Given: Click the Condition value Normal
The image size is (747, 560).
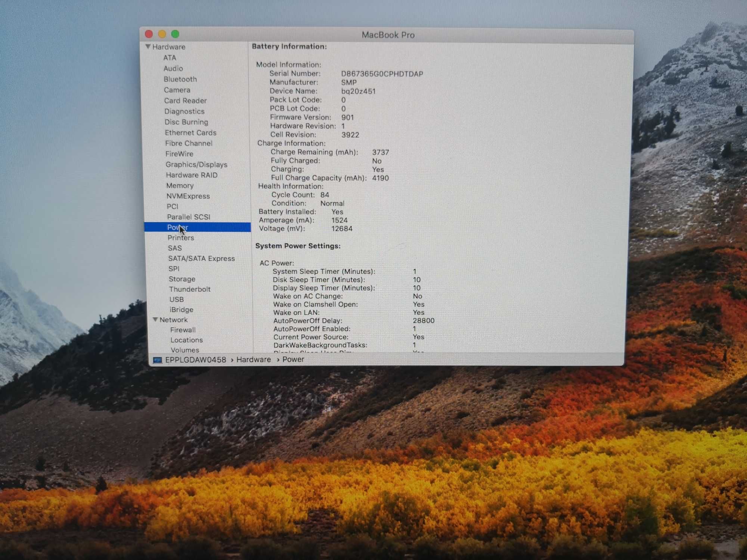Looking at the screenshot, I should pos(332,203).
